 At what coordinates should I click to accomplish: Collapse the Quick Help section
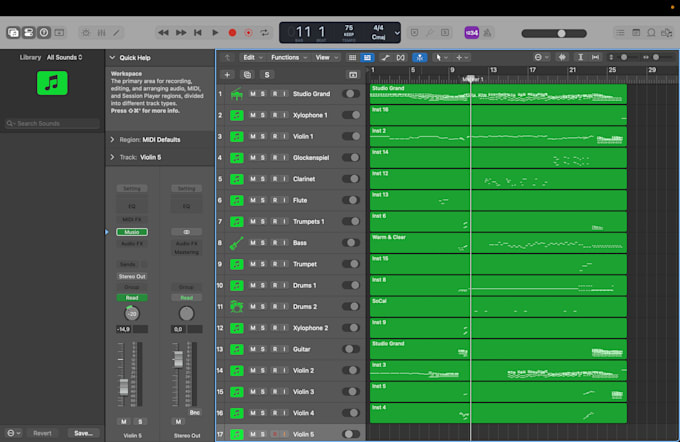coord(112,58)
